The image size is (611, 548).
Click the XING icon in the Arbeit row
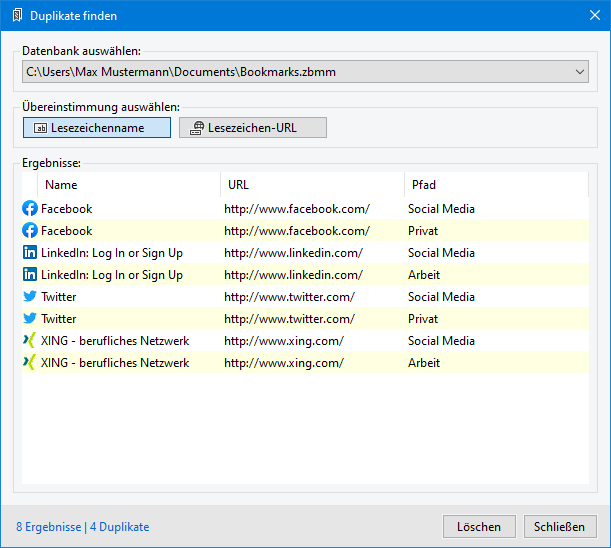click(x=30, y=362)
